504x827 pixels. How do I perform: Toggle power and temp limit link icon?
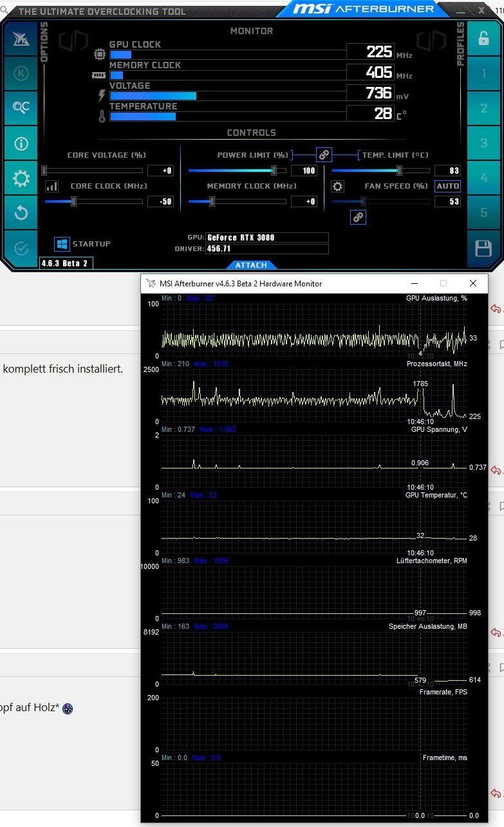point(324,154)
